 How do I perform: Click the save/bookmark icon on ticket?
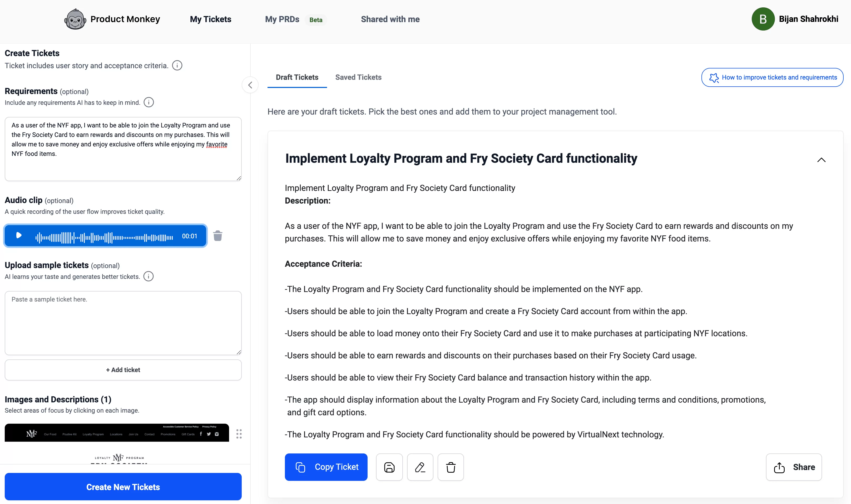(389, 467)
